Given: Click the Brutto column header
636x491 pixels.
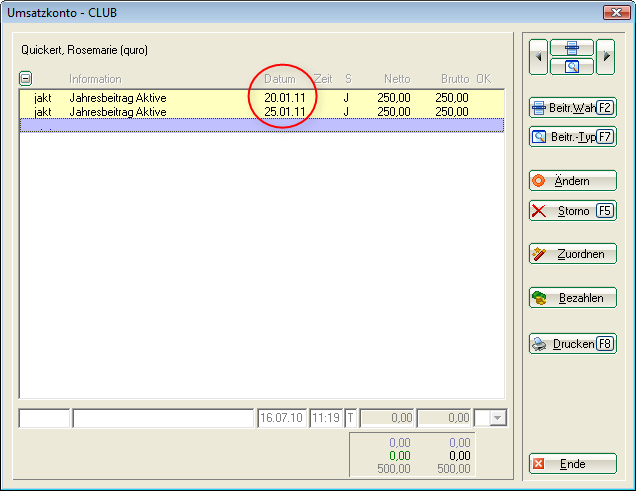Looking at the screenshot, I should click(455, 79).
